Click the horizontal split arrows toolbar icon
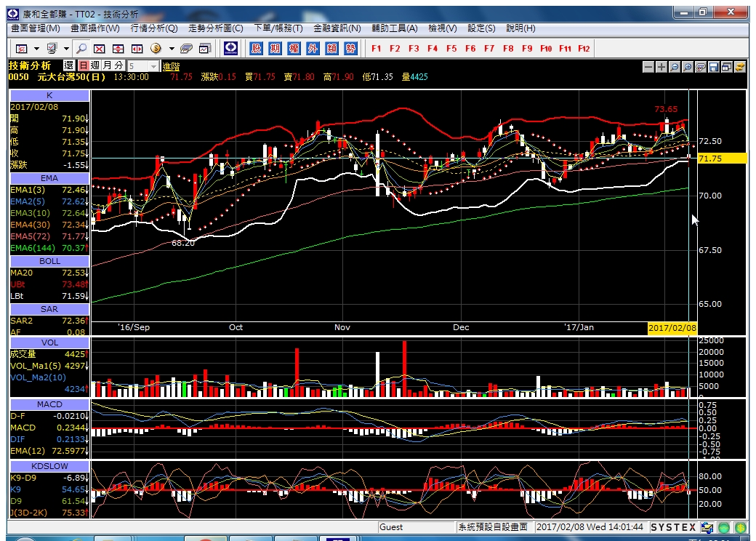 [x=137, y=49]
